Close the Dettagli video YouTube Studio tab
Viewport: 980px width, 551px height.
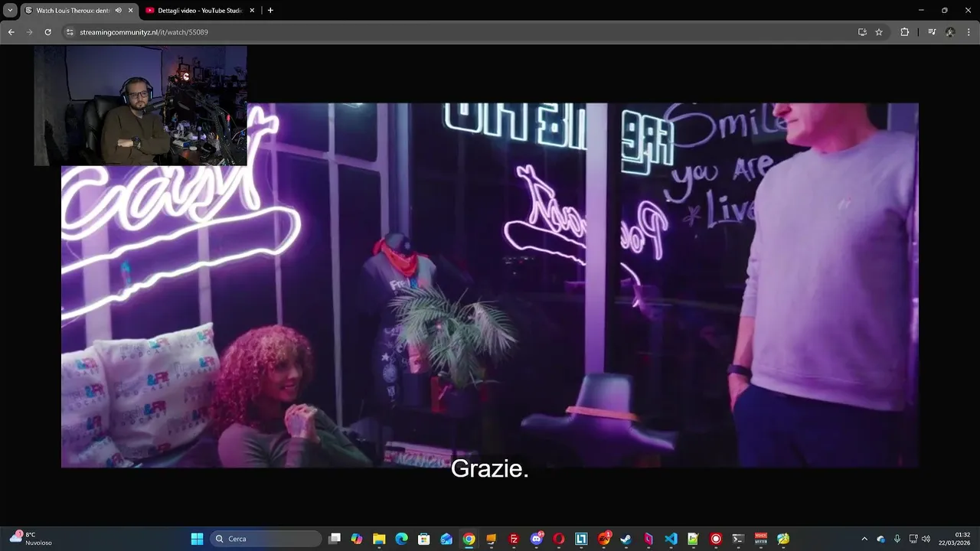pyautogui.click(x=252, y=11)
